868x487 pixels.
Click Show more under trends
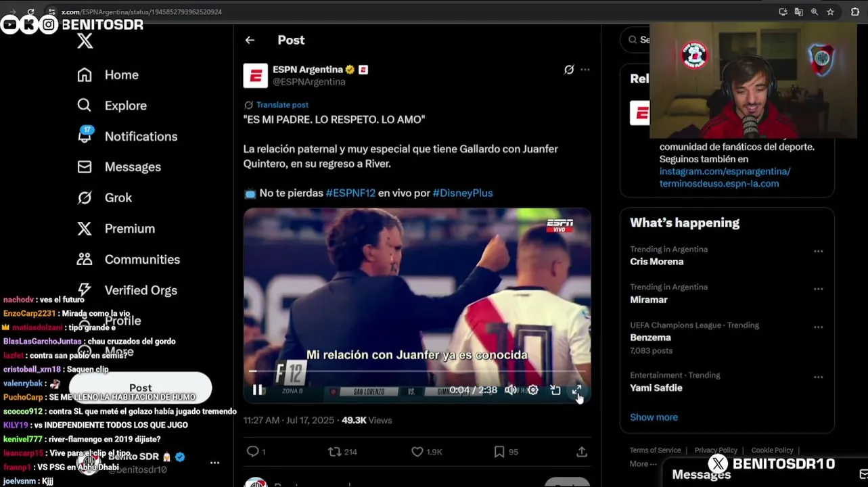click(654, 417)
